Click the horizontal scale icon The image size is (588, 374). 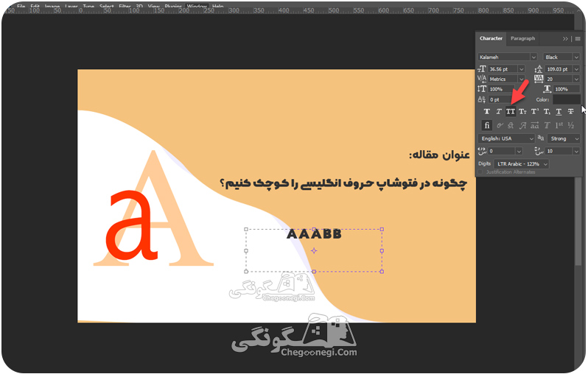click(x=547, y=89)
